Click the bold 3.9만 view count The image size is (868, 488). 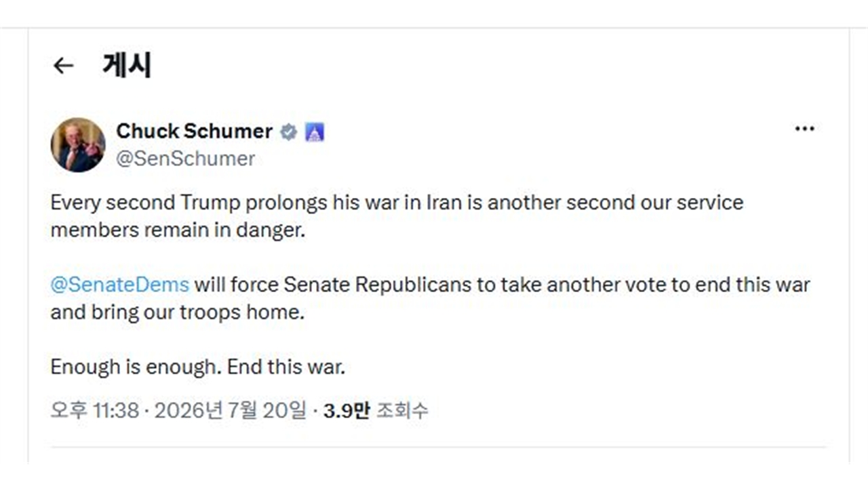click(347, 410)
